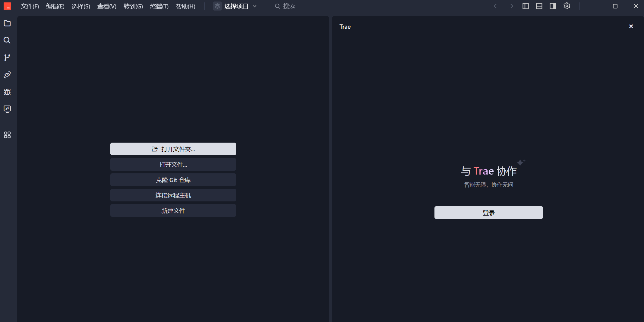The height and width of the screenshot is (322, 644).
Task: Click the 与 Trae 协作 heading
Action: [x=488, y=171]
